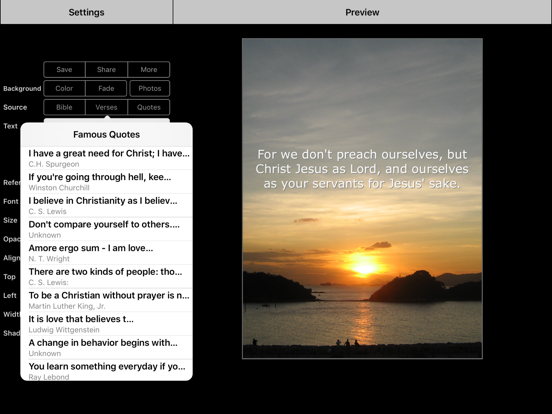
Task: Open the Share options
Action: [106, 69]
